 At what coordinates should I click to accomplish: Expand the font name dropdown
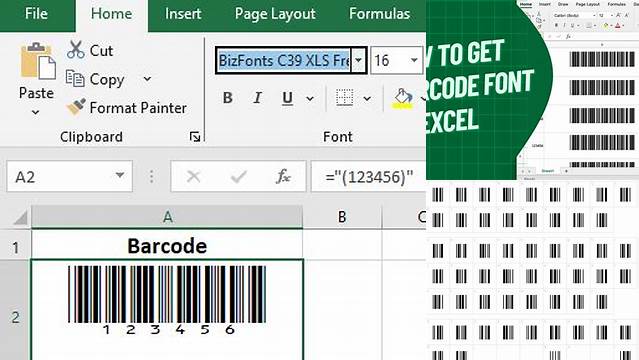[359, 60]
